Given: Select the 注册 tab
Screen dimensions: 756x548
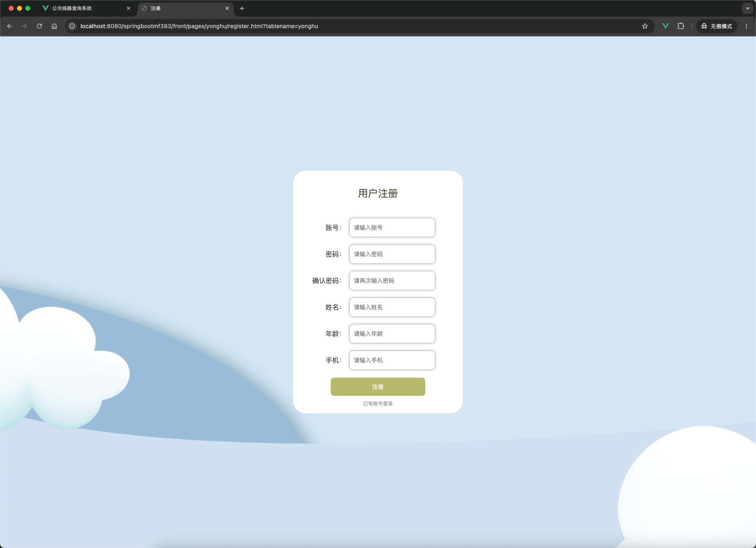Looking at the screenshot, I should pyautogui.click(x=185, y=8).
